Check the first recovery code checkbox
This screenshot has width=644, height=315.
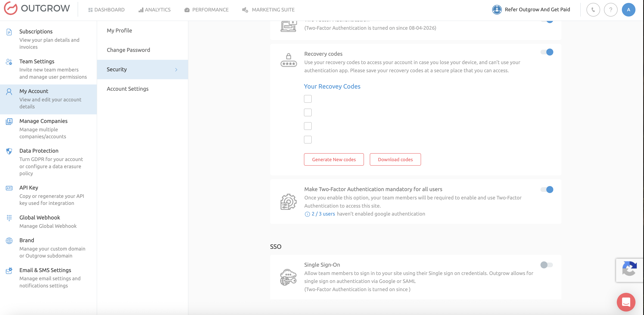(x=308, y=99)
